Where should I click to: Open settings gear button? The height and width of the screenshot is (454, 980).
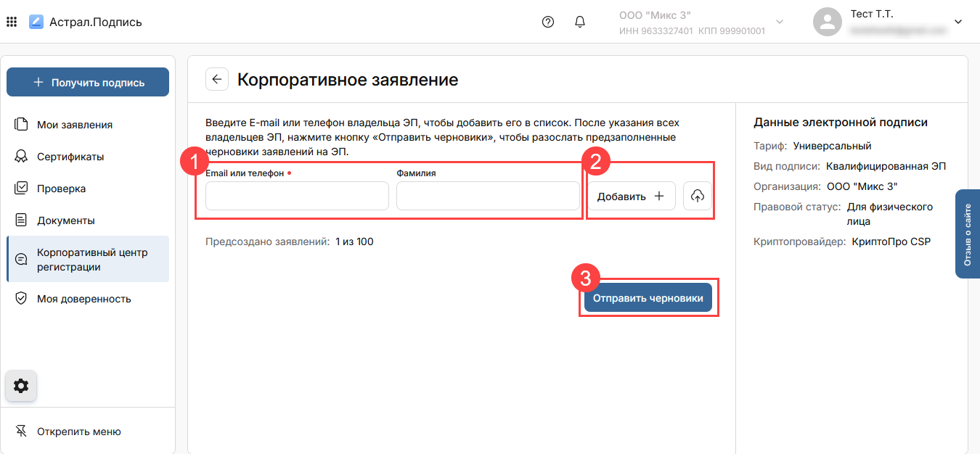tap(21, 386)
